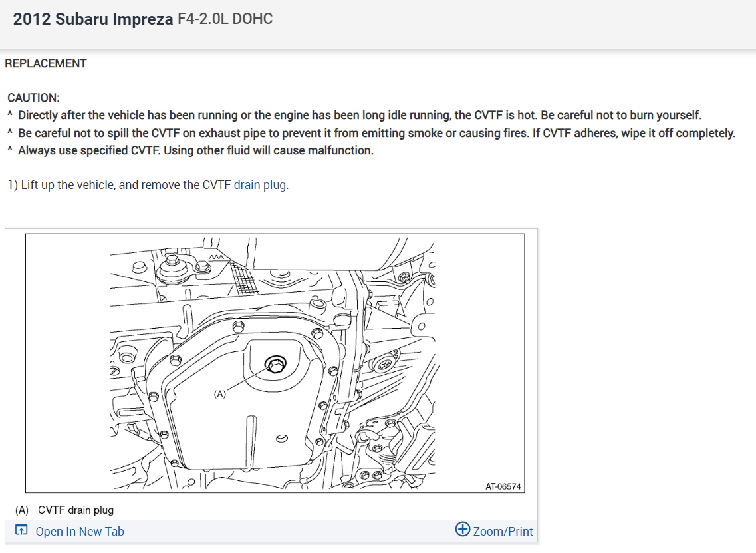Click the REPLACEMENT section heading
Screen dimensions: 756x553
(x=46, y=63)
